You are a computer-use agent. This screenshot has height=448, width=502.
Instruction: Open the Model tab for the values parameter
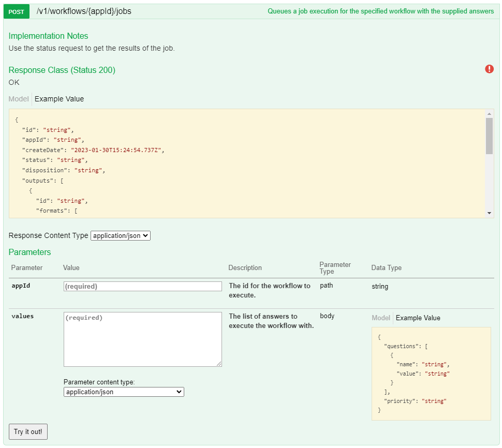coord(381,318)
